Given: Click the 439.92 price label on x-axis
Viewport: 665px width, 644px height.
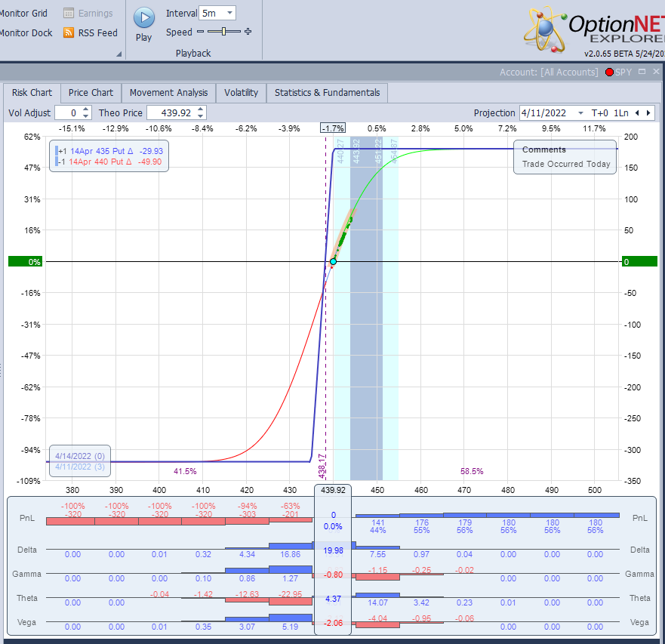Looking at the screenshot, I should click(333, 490).
